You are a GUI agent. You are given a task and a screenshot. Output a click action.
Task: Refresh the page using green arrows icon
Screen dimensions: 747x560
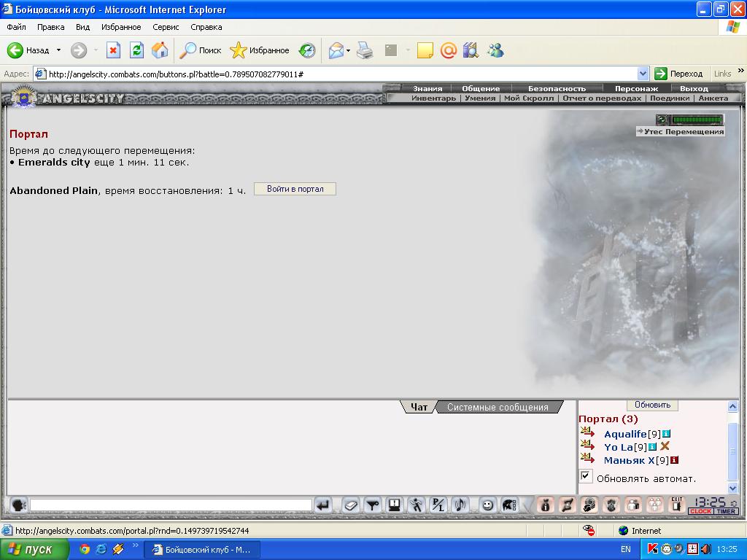[x=136, y=50]
